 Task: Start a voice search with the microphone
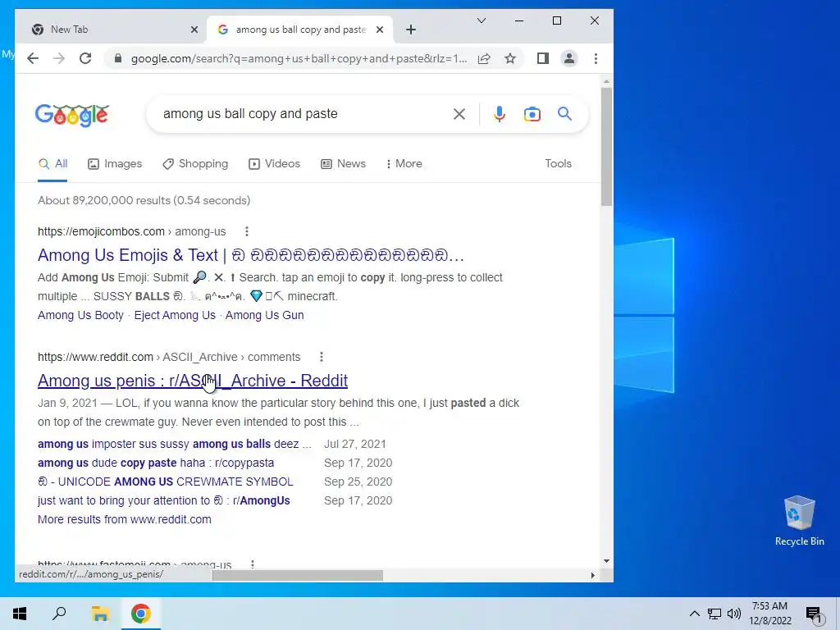point(500,114)
